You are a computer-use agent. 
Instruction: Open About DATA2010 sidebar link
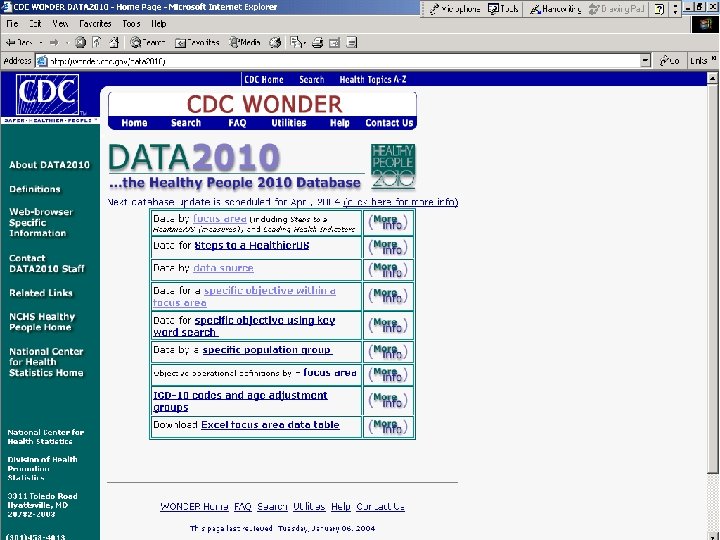[50, 165]
